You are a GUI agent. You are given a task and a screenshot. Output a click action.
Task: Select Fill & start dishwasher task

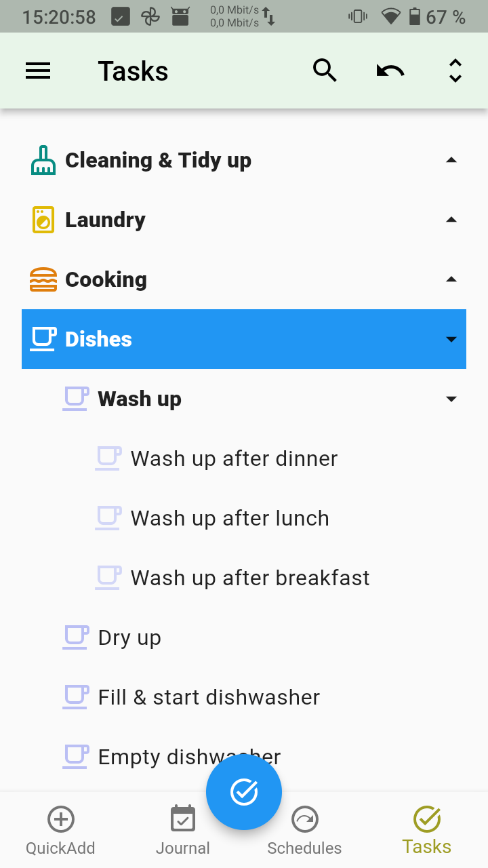209,698
